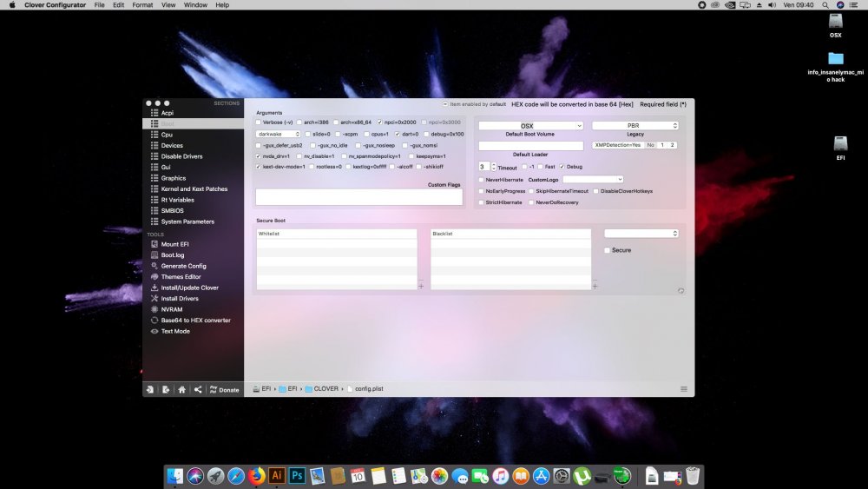868x489 pixels.
Task: Click CLOVER folder in path bar
Action: pyautogui.click(x=322, y=389)
